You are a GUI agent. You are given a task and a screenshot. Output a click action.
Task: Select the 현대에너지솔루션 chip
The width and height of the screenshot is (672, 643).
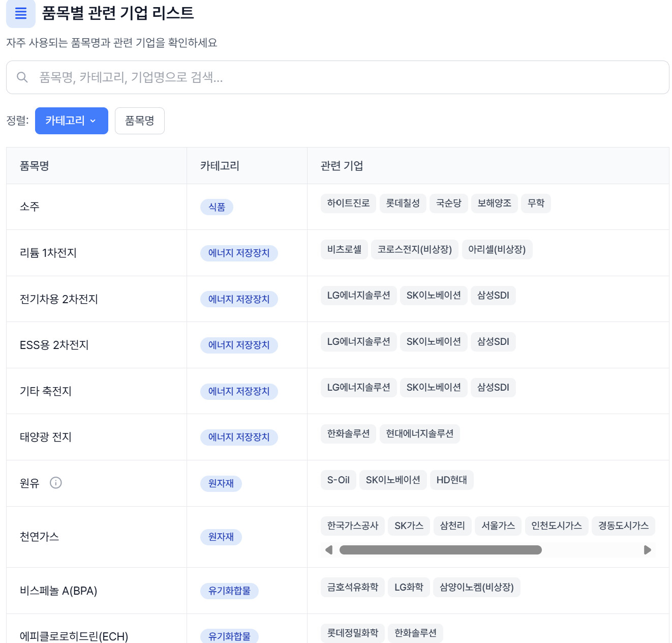point(420,434)
